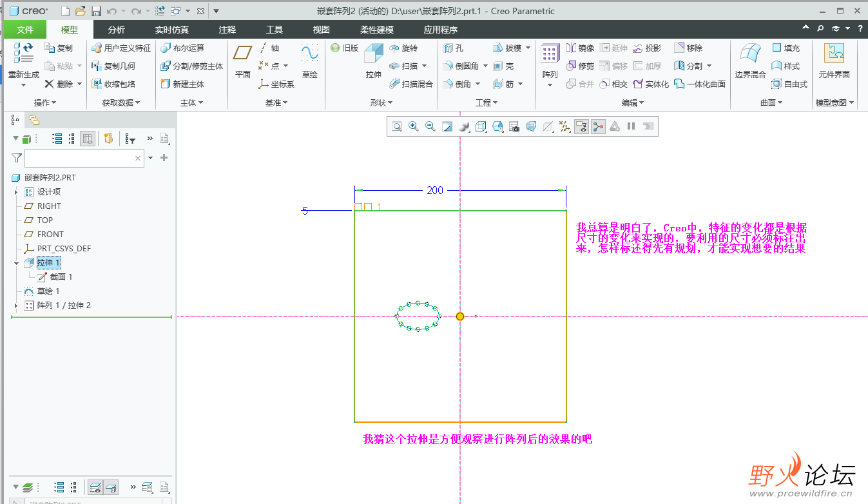Select the 拉伸 (Extrude) tool
868x504 pixels.
click(374, 61)
